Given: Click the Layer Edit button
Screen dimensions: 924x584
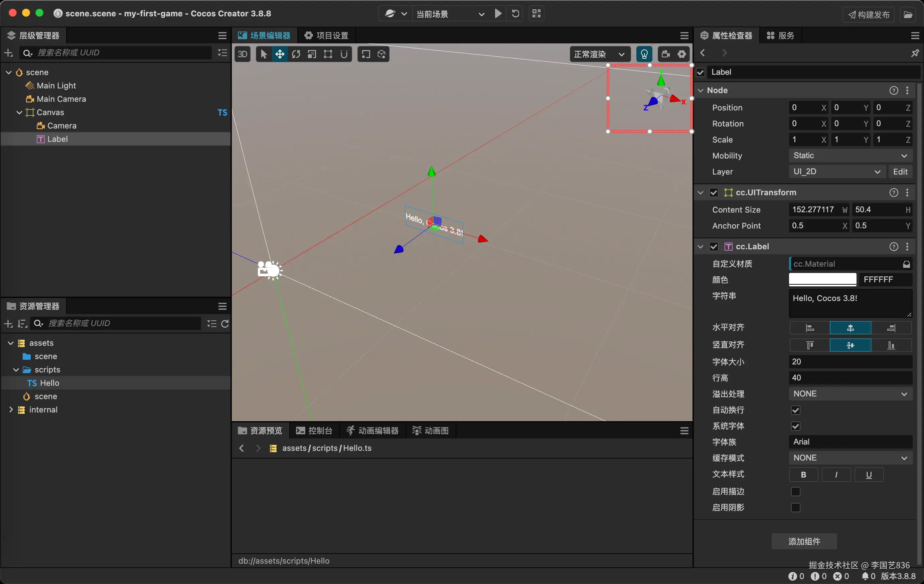Looking at the screenshot, I should [x=900, y=172].
